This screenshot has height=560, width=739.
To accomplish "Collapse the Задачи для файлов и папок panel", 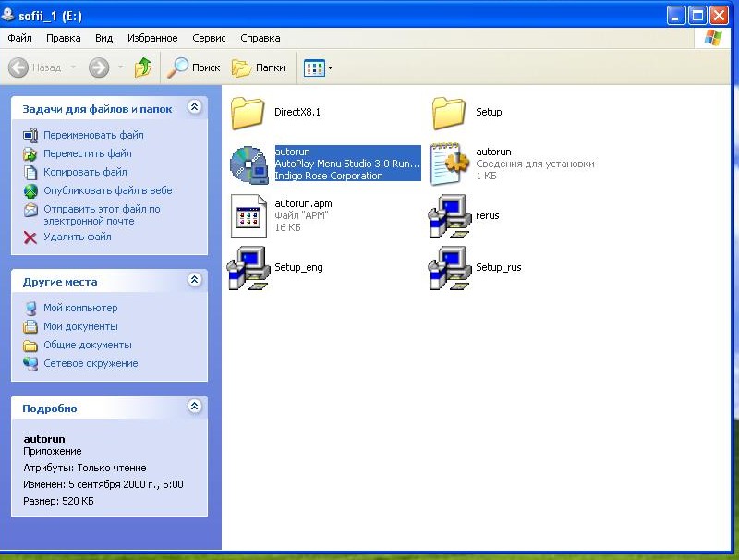I will (194, 108).
